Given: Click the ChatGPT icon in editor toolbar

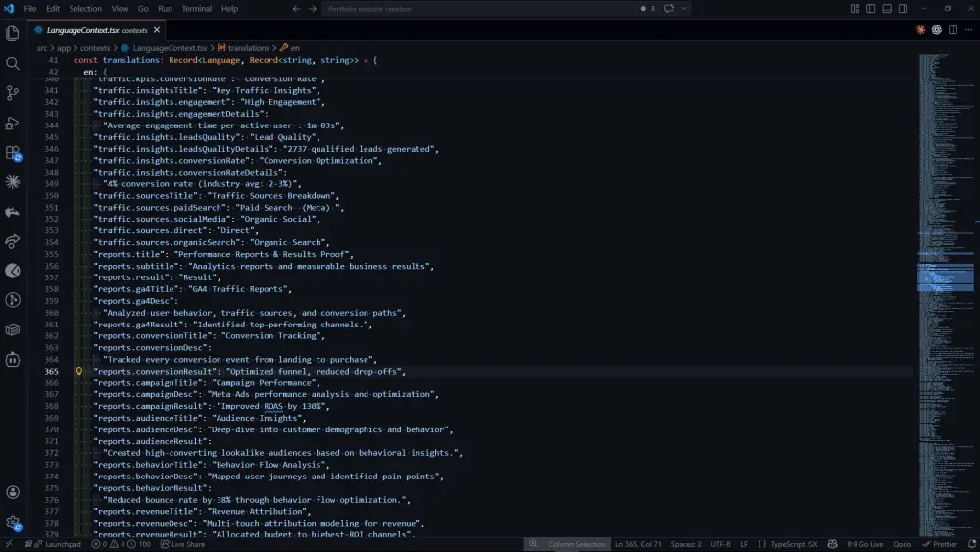Looking at the screenshot, I should (x=936, y=30).
